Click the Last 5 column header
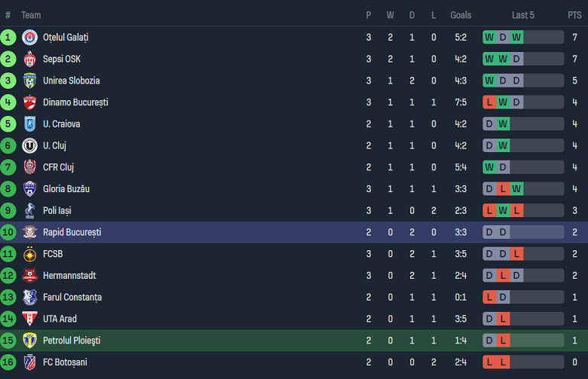Viewport: 588px width, 379px height. [x=523, y=15]
